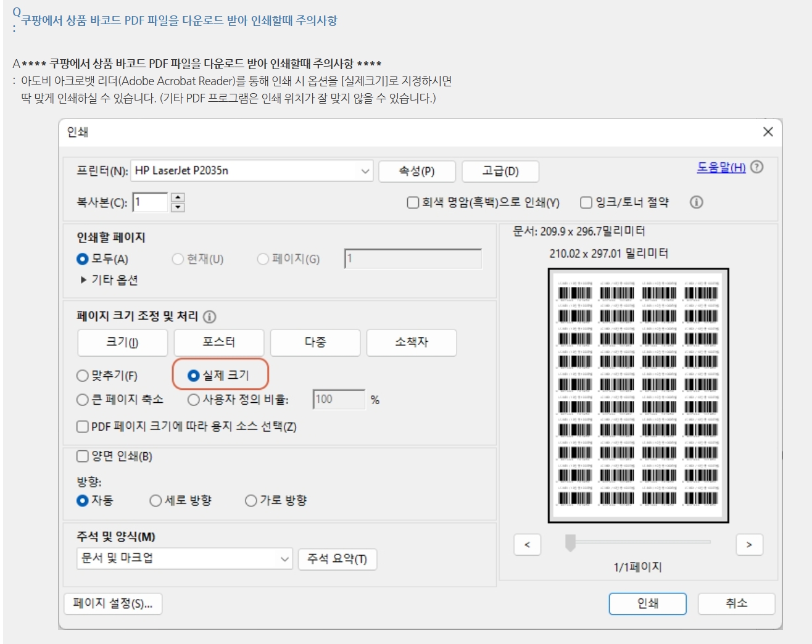Open the help question-mark icon beside 도움말

pyautogui.click(x=757, y=167)
